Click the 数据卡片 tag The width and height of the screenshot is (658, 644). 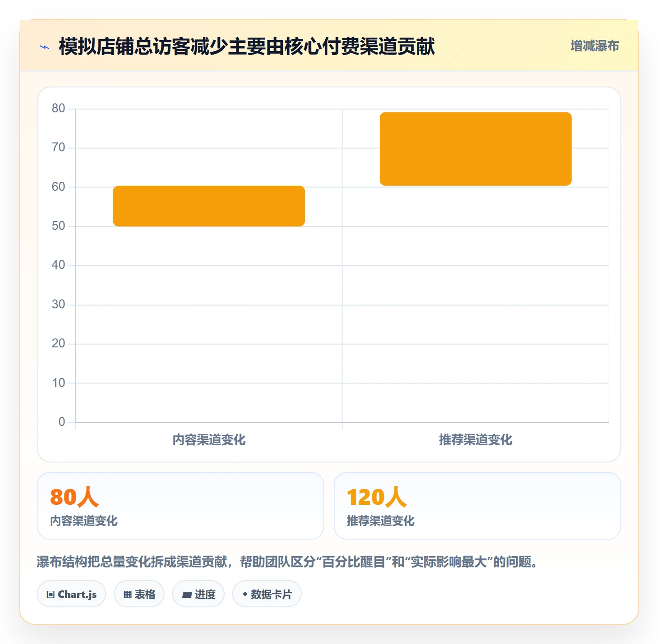pos(267,594)
